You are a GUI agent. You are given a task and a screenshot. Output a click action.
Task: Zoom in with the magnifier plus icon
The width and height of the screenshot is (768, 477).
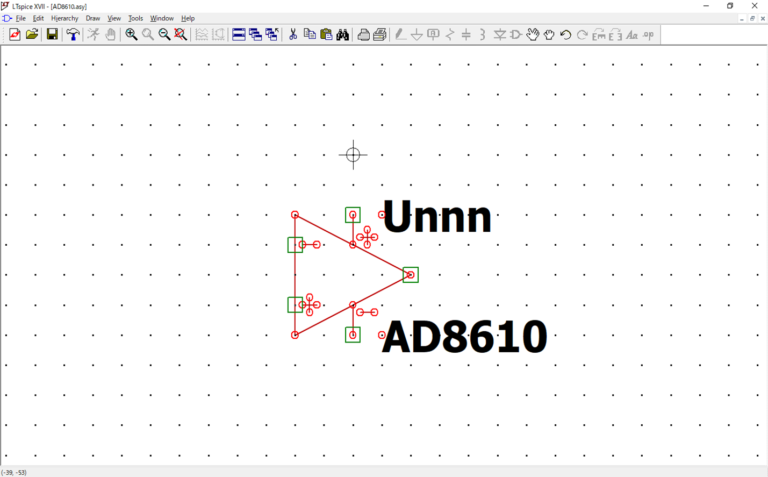[x=131, y=34]
